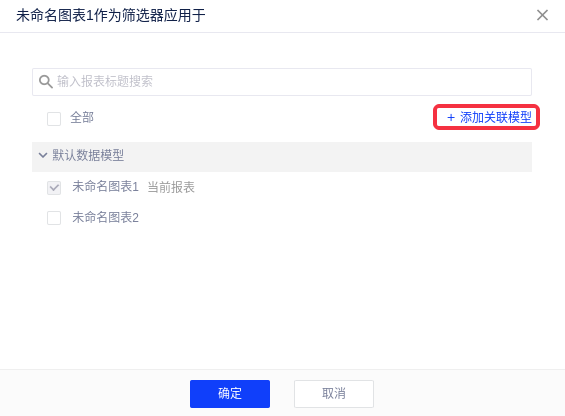Image resolution: width=565 pixels, height=416 pixels.
Task: Click the 当前报表 tag label
Action: 171,187
